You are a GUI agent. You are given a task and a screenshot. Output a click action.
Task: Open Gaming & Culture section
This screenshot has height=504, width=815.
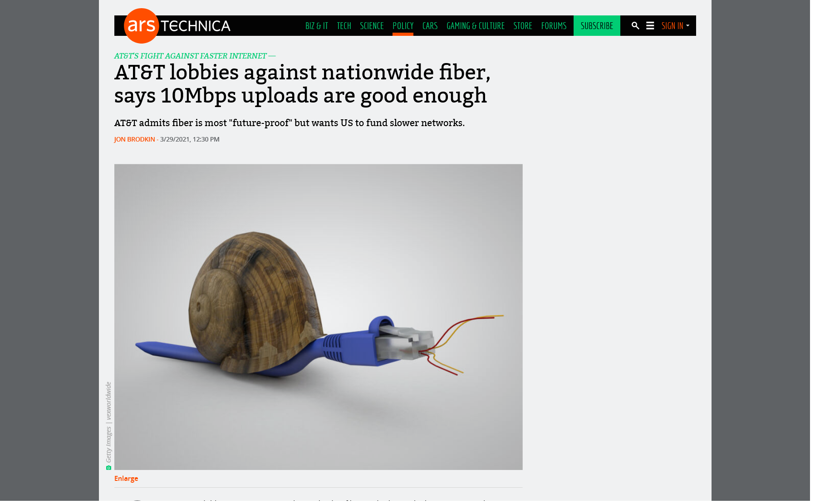(x=476, y=26)
